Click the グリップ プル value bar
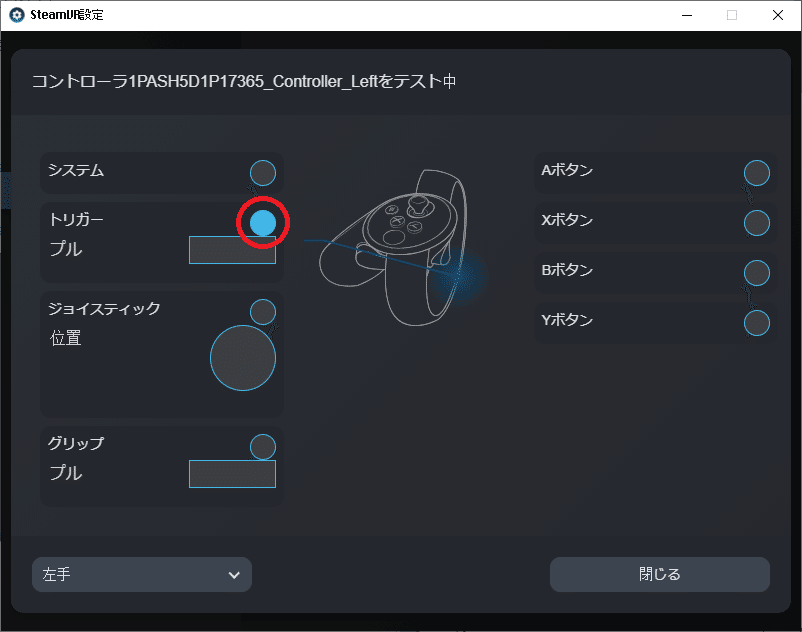Screen dimensions: 802x632 pyautogui.click(x=232, y=474)
